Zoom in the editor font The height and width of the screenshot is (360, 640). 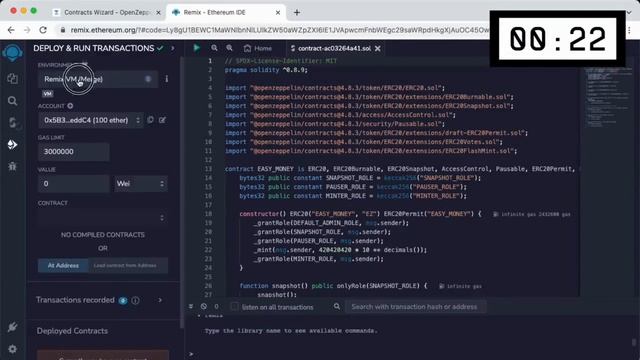(229, 48)
